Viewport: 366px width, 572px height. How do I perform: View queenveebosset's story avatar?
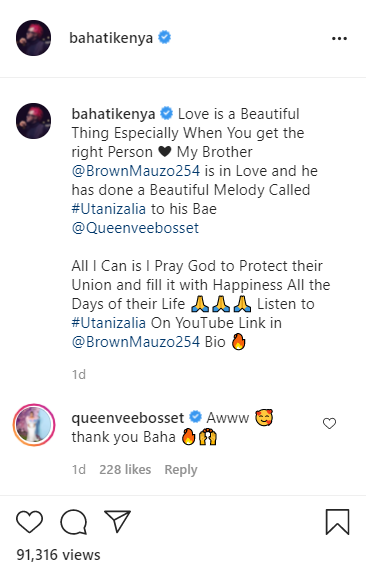(x=34, y=425)
